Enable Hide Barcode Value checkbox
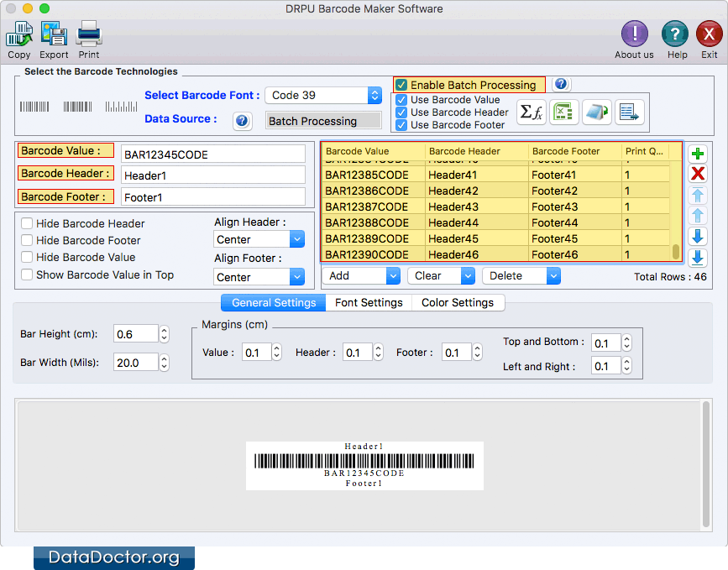This screenshot has height=570, width=728. (27, 257)
